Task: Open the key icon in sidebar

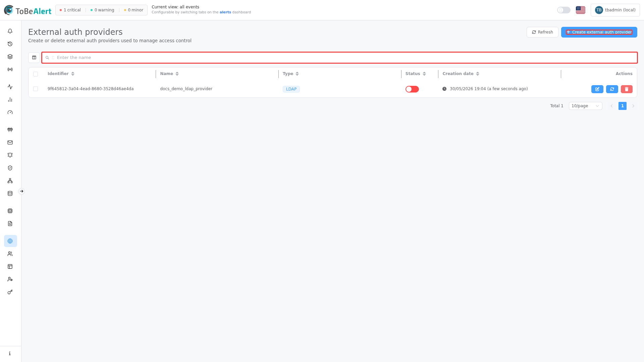Action: click(x=10, y=292)
